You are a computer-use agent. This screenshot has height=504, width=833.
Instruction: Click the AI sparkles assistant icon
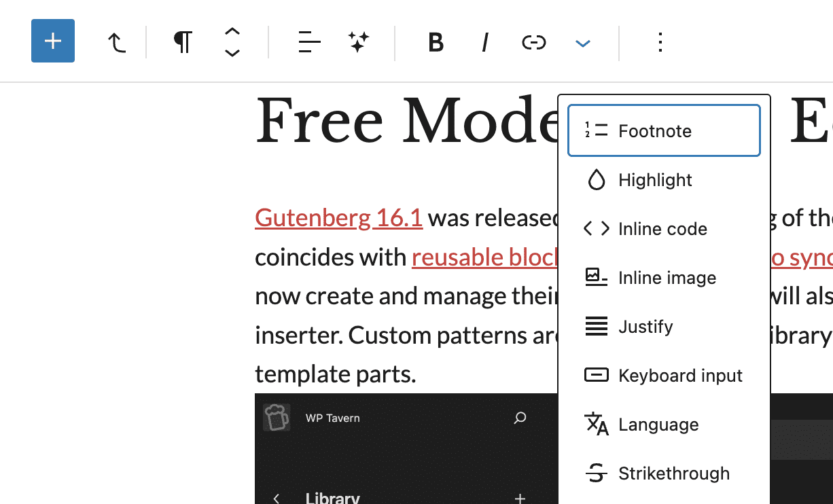click(359, 43)
